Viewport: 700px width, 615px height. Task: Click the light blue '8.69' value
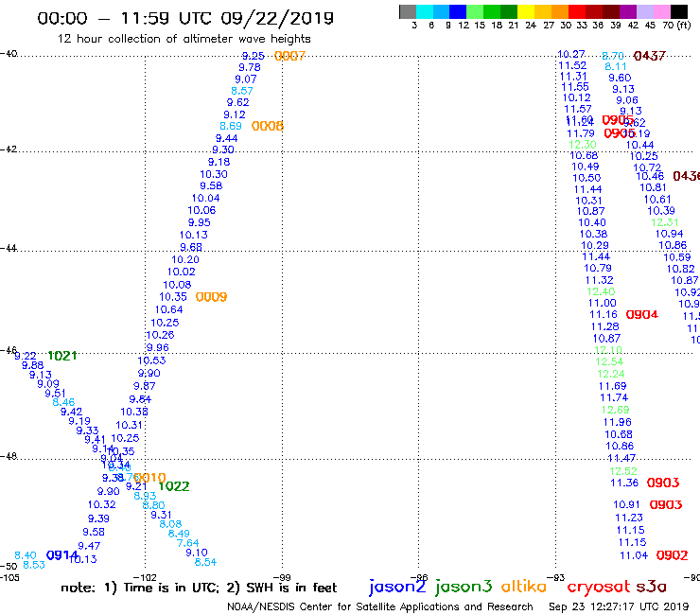pos(231,126)
